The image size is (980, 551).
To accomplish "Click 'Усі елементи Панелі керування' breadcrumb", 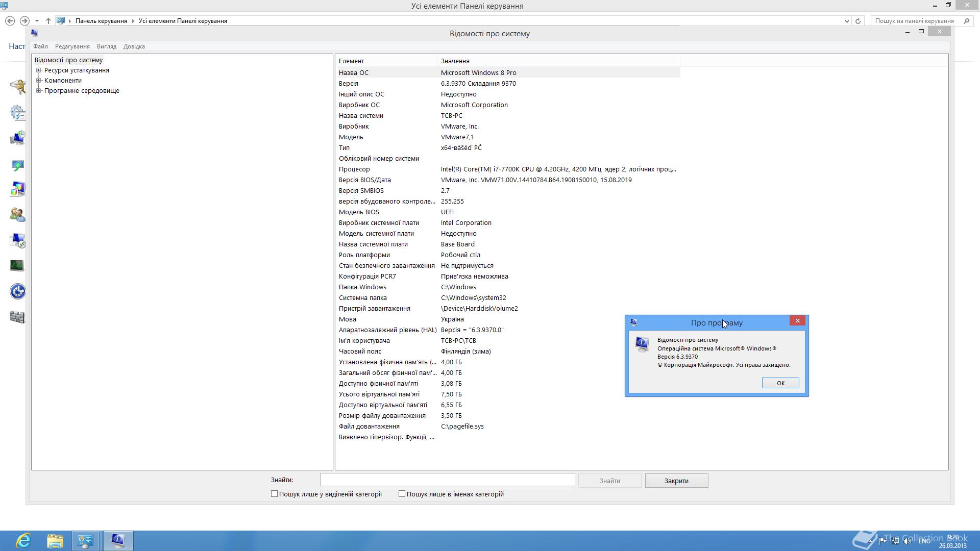I will click(x=183, y=21).
